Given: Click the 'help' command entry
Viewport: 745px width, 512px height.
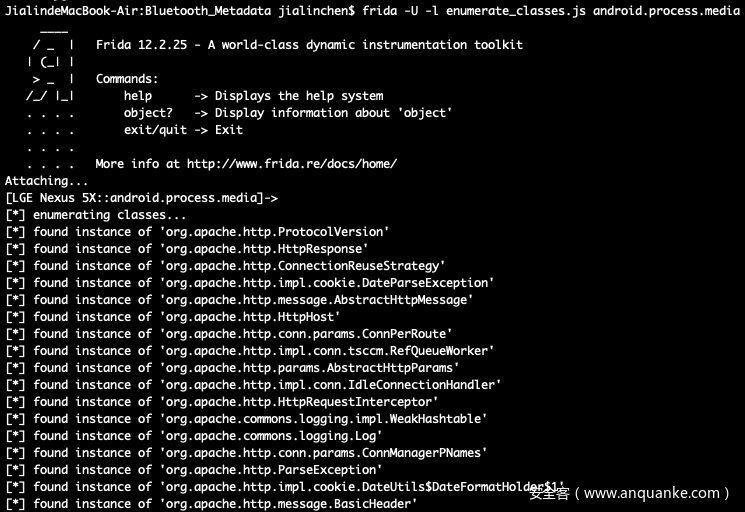Looking at the screenshot, I should [x=138, y=96].
